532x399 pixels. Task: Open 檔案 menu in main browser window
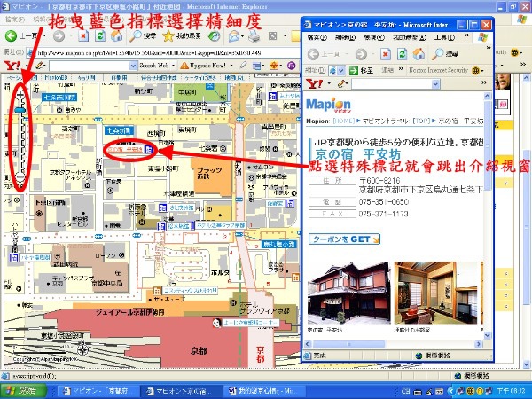pyautogui.click(x=14, y=20)
